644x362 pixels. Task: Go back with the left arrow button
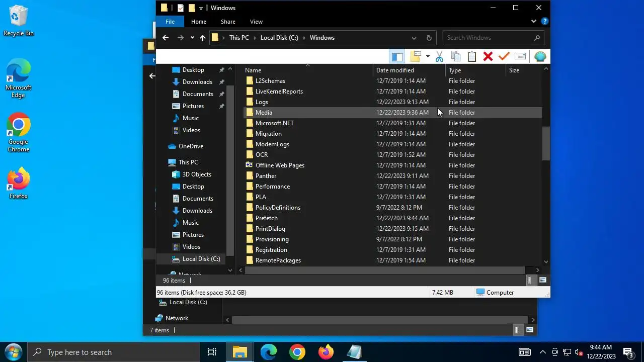click(166, 38)
